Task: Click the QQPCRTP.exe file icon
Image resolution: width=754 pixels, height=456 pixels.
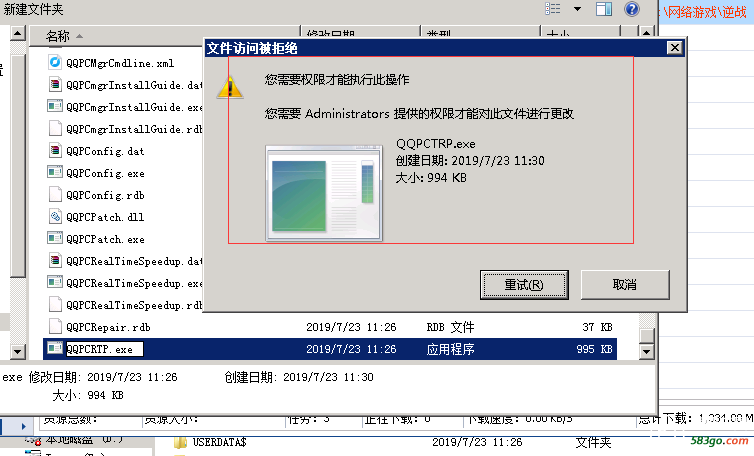Action: click(x=55, y=348)
